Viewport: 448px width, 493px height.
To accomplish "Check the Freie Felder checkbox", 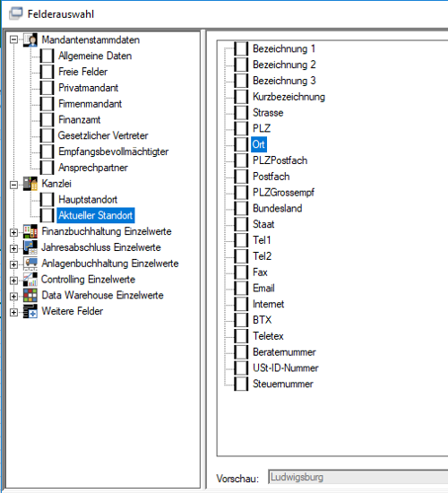I will pyautogui.click(x=47, y=72).
